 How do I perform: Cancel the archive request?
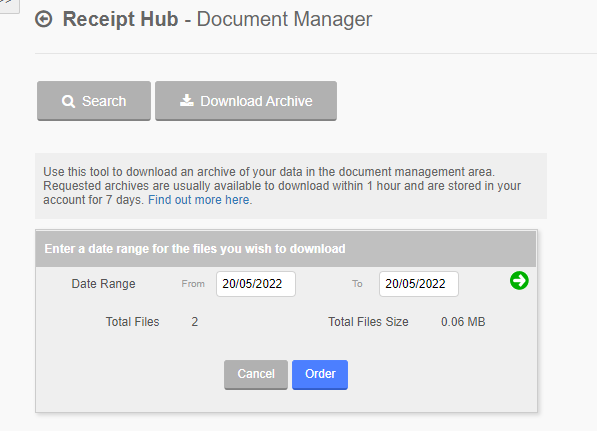(256, 374)
